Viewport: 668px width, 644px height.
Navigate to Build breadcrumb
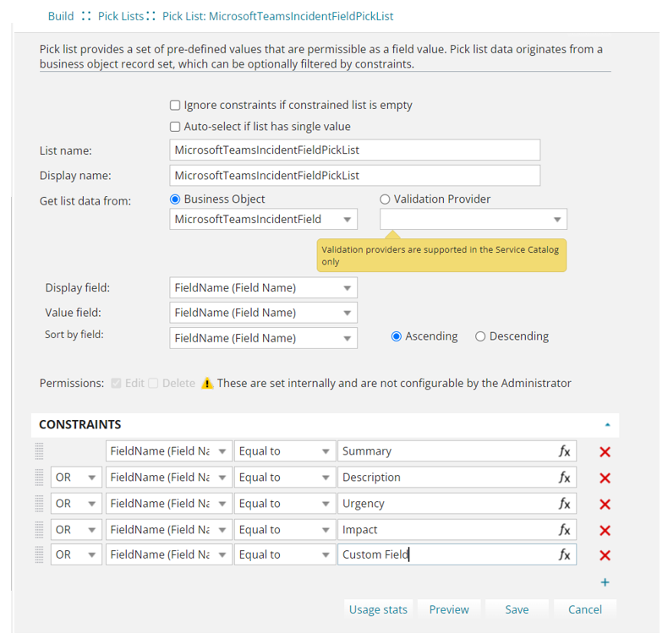pyautogui.click(x=61, y=16)
